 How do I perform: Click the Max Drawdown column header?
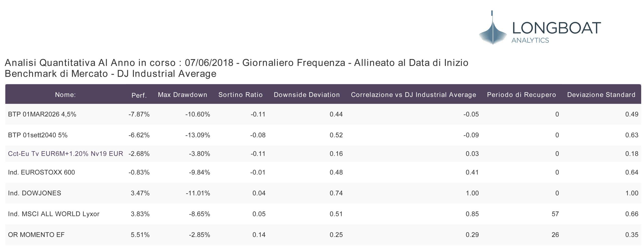183,95
